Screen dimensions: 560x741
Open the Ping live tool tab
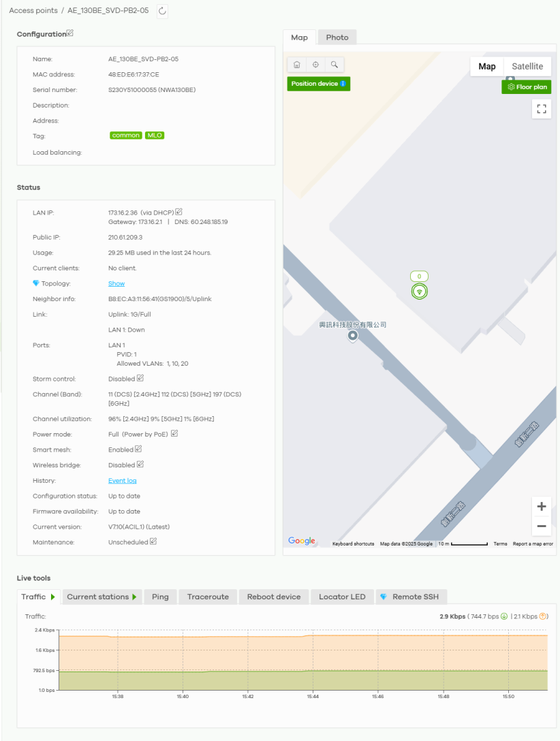[160, 597]
